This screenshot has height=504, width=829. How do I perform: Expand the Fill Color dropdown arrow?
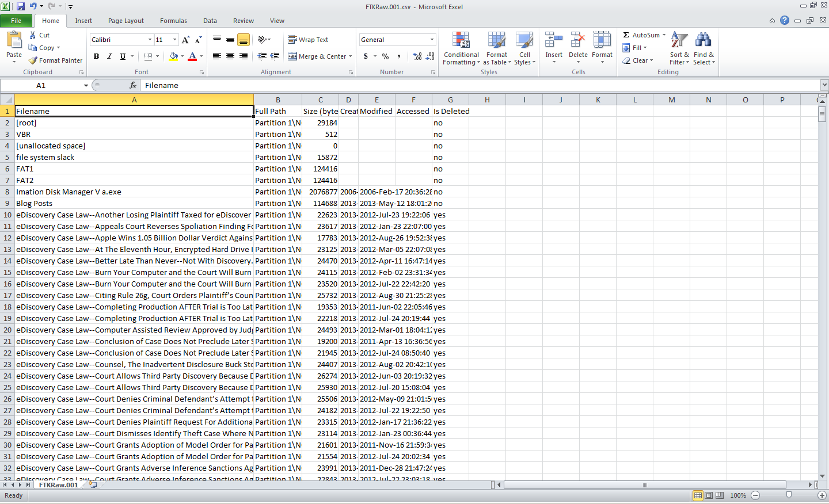[182, 56]
